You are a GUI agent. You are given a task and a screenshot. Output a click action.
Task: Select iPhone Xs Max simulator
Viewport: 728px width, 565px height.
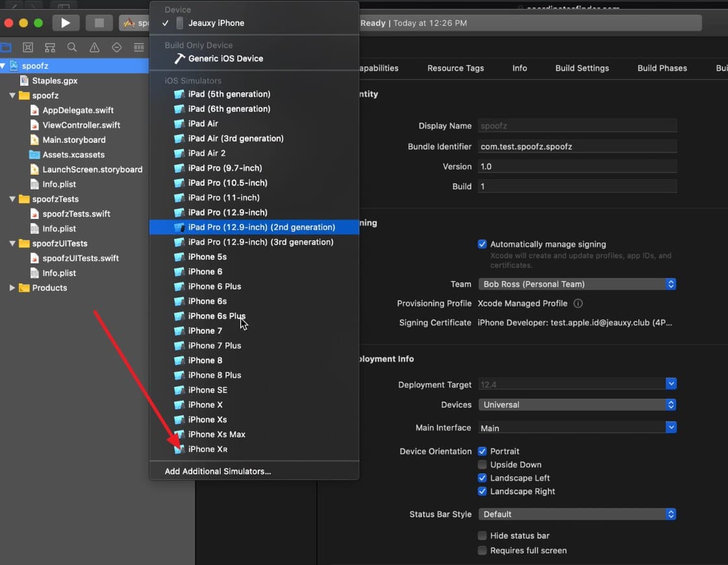pos(254,434)
